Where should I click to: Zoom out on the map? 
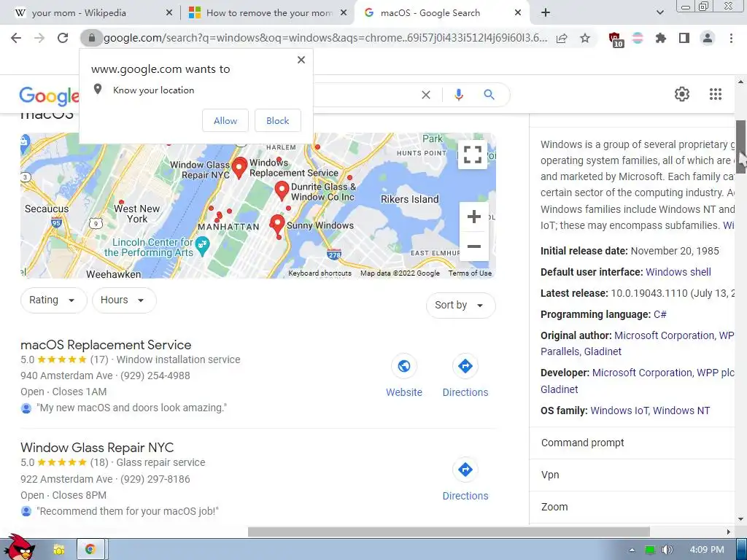point(473,246)
